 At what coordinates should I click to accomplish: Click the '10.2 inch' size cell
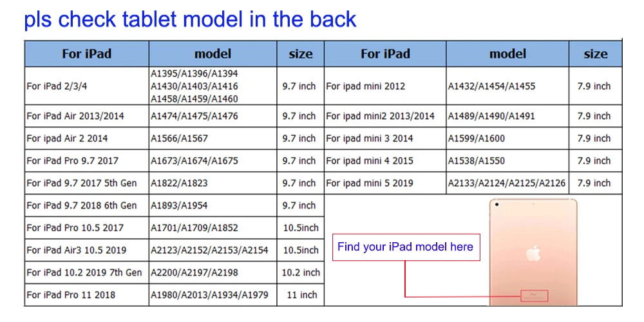pyautogui.click(x=301, y=272)
